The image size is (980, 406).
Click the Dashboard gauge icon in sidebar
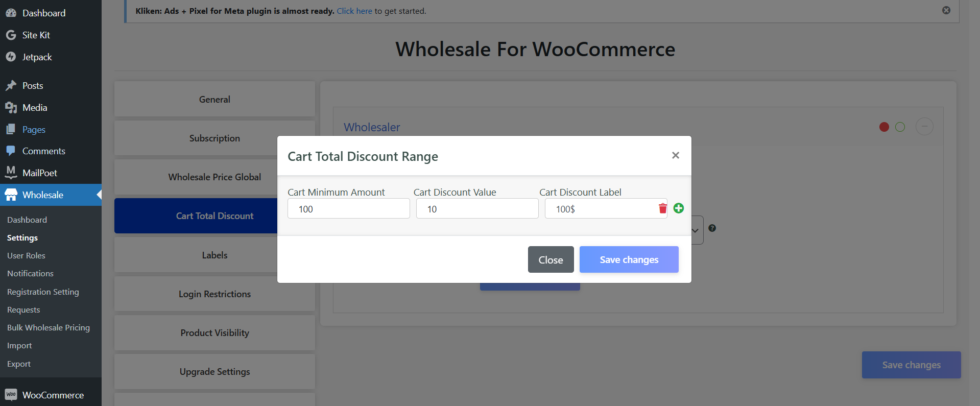click(11, 13)
